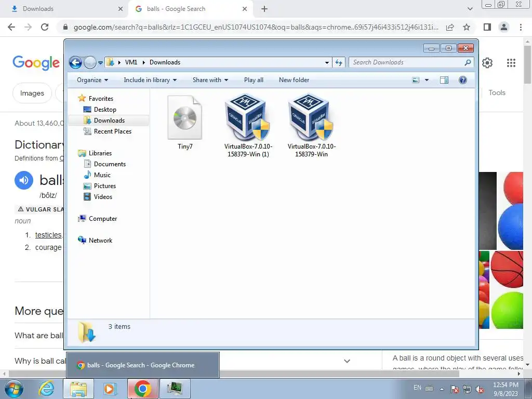Open Windows Media Player from taskbar
This screenshot has height=399, width=532.
[x=110, y=389]
